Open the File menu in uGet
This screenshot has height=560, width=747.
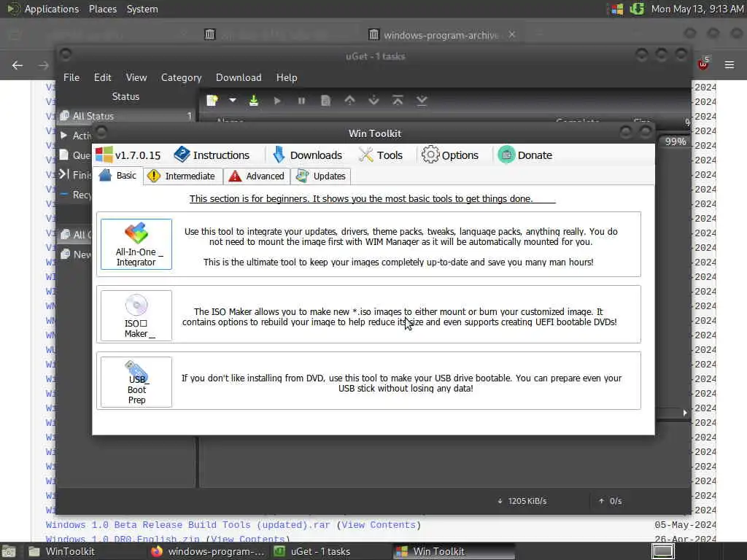[71, 77]
